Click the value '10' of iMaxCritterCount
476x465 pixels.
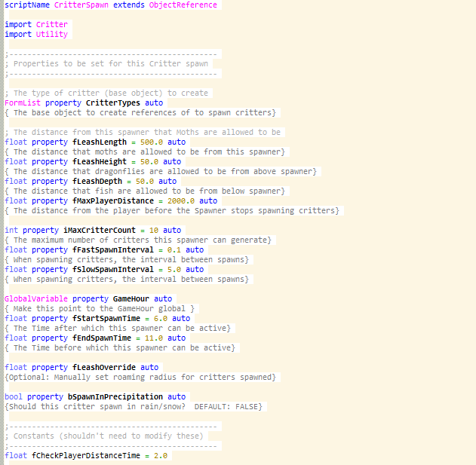(x=154, y=230)
